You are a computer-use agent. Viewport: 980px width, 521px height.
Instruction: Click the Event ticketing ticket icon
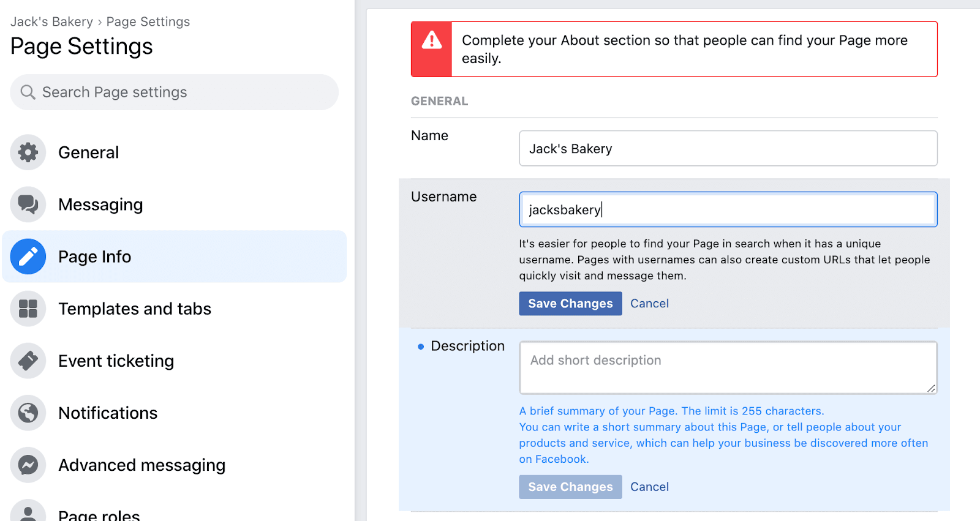coord(28,361)
